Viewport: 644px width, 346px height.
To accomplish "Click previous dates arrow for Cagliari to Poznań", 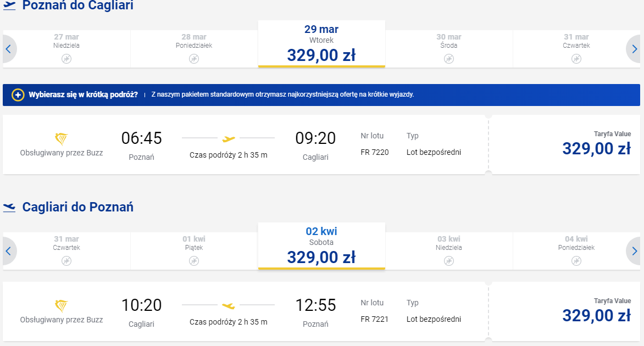I will pos(9,251).
